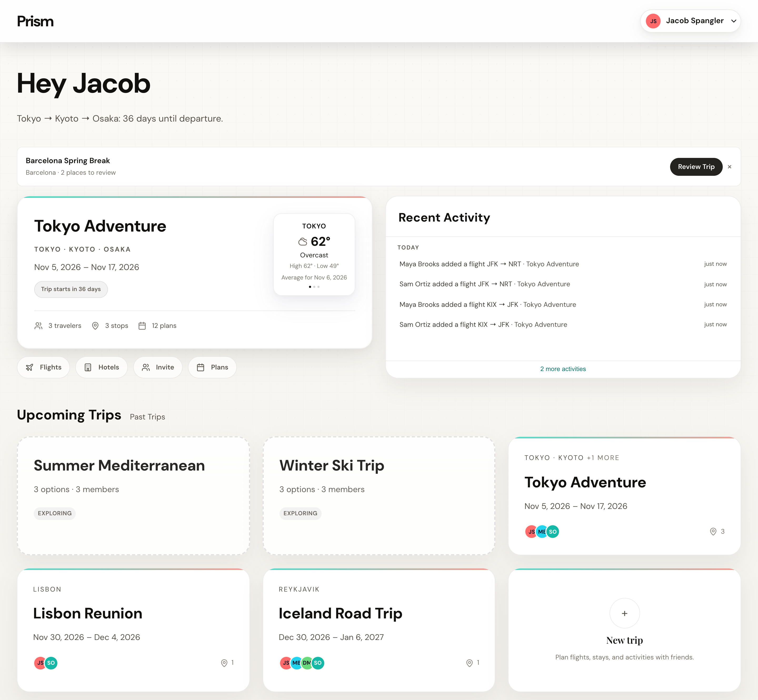
Task: Click location pin on Iceland Road Trip card
Action: click(469, 663)
